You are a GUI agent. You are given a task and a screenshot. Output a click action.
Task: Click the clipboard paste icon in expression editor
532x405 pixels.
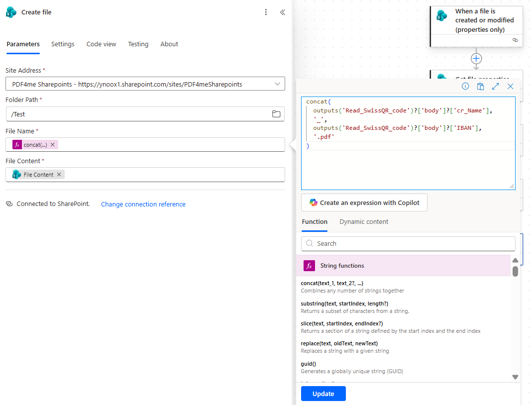pyautogui.click(x=480, y=86)
